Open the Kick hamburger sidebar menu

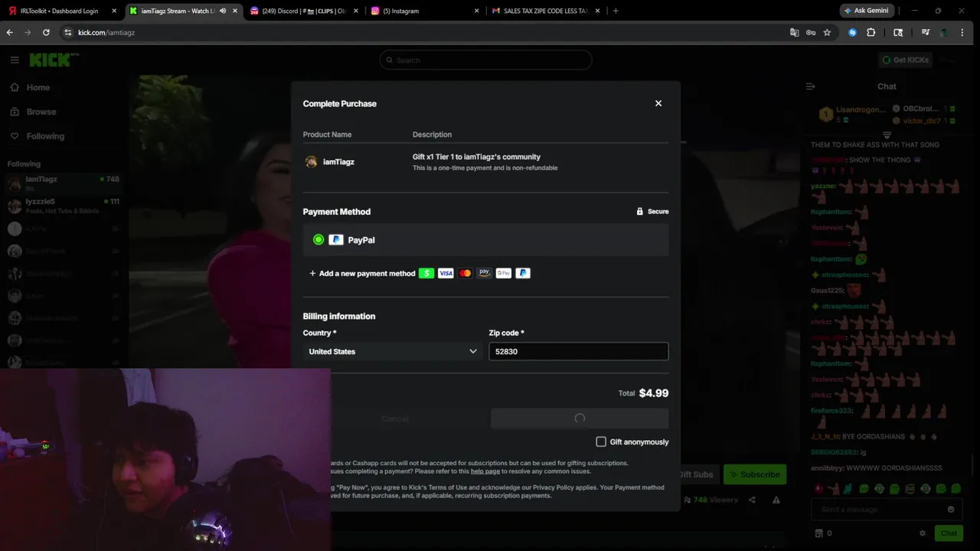point(15,60)
